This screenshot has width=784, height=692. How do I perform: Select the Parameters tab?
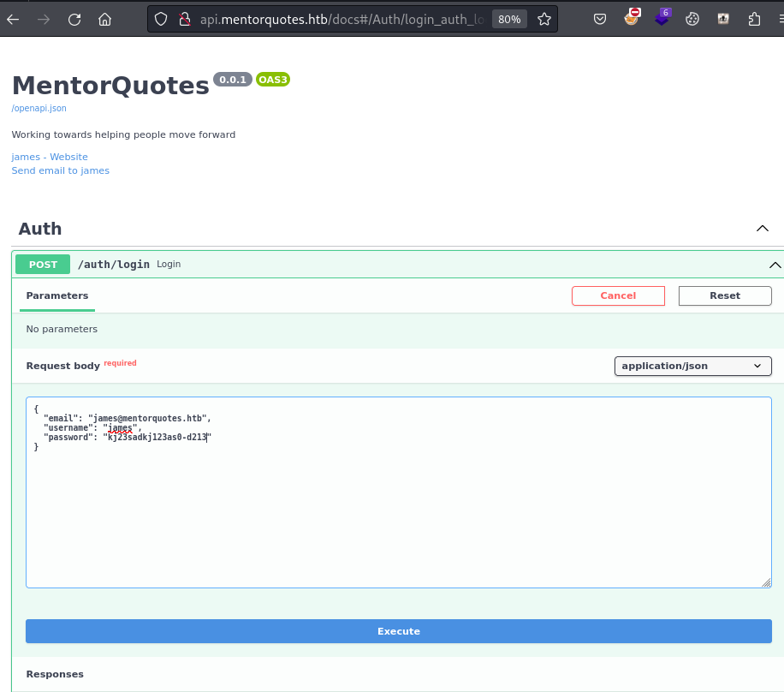(57, 295)
